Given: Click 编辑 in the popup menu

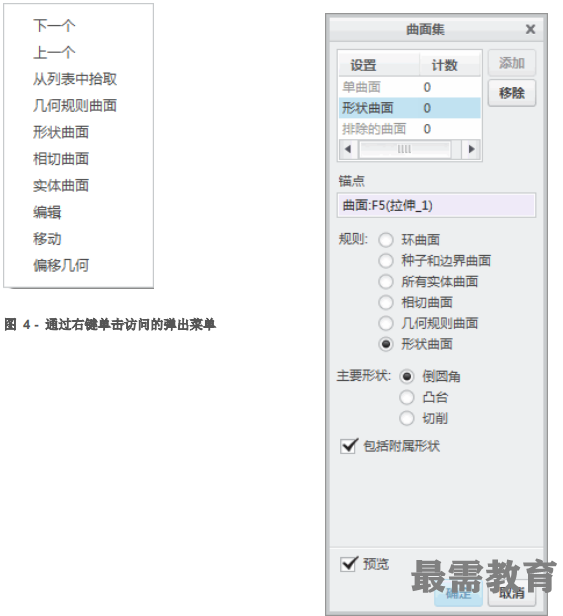Looking at the screenshot, I should [x=47, y=212].
